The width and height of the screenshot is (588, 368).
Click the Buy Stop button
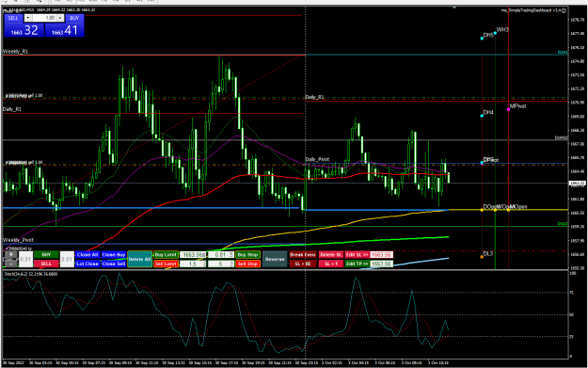click(247, 255)
